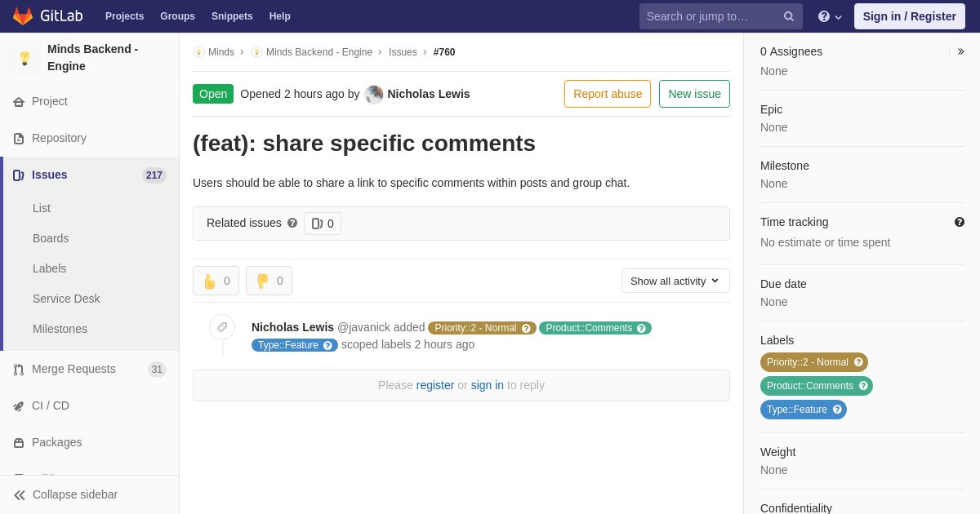Click the Minds group avatar in breadcrumb
This screenshot has width=980, height=514.
[x=198, y=52]
